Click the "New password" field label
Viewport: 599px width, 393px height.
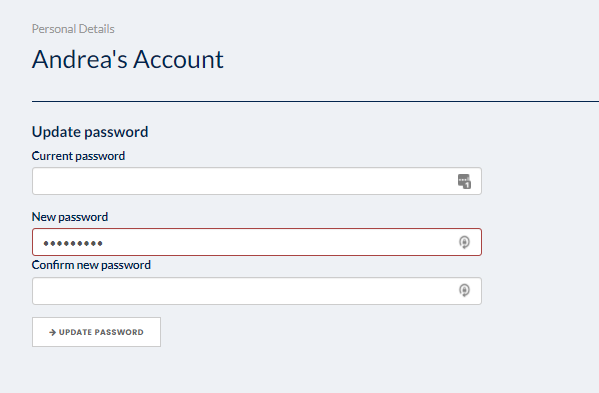[70, 217]
